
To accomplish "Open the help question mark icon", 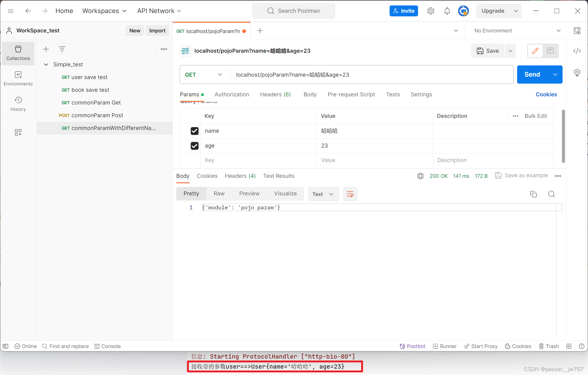I will 581,346.
